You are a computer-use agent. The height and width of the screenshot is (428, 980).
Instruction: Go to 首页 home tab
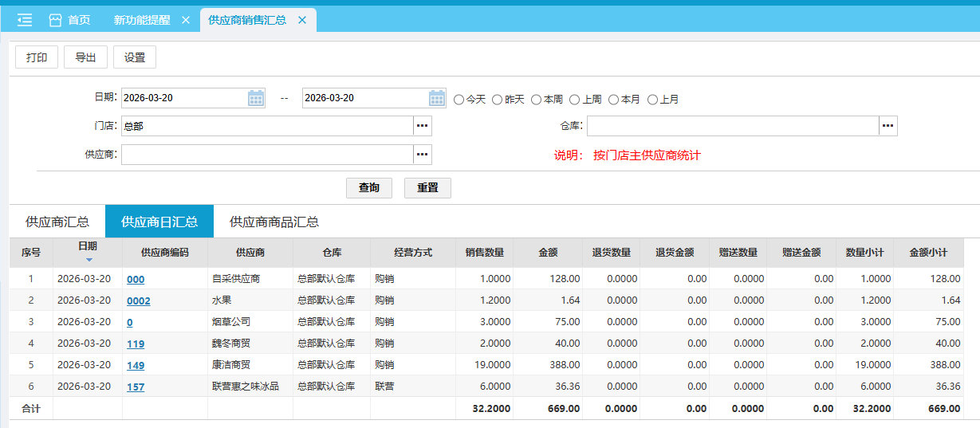(69, 20)
